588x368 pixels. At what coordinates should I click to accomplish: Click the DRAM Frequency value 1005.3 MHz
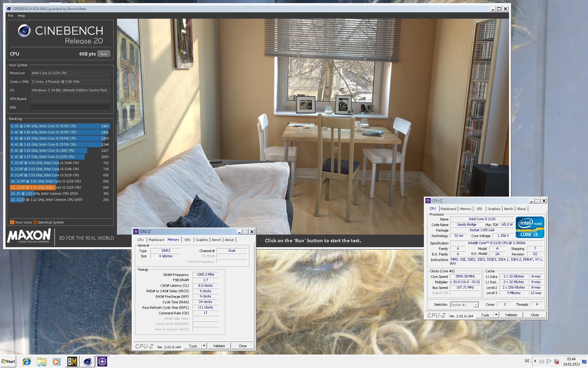[205, 274]
